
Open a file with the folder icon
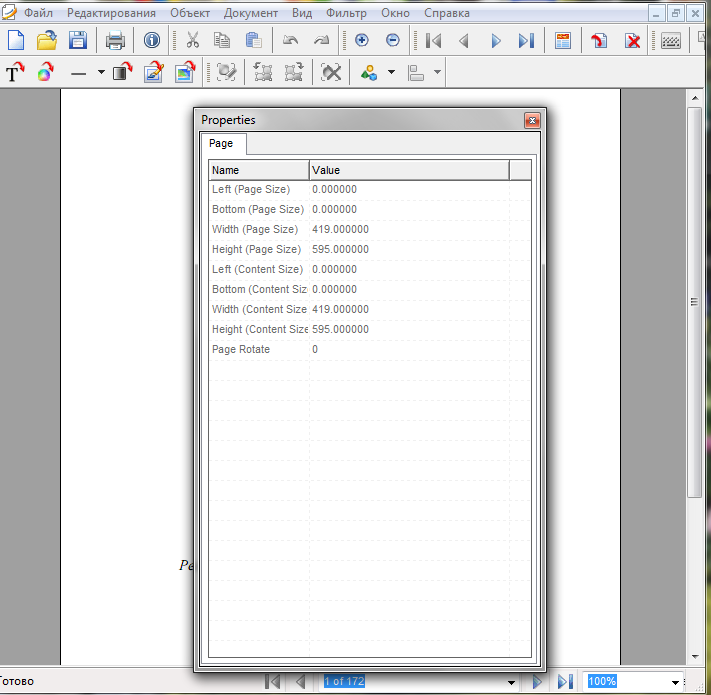point(46,41)
